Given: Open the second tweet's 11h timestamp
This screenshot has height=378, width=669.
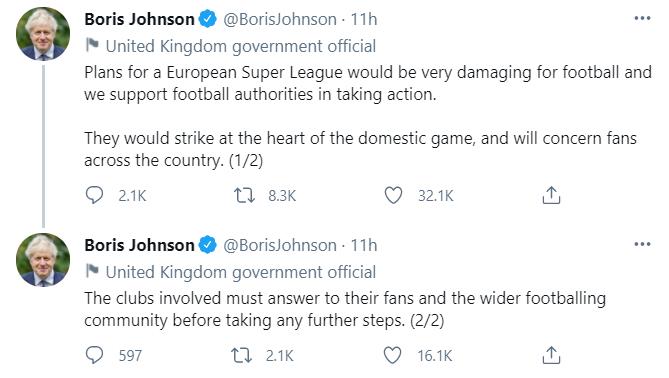Looking at the screenshot, I should tap(364, 245).
